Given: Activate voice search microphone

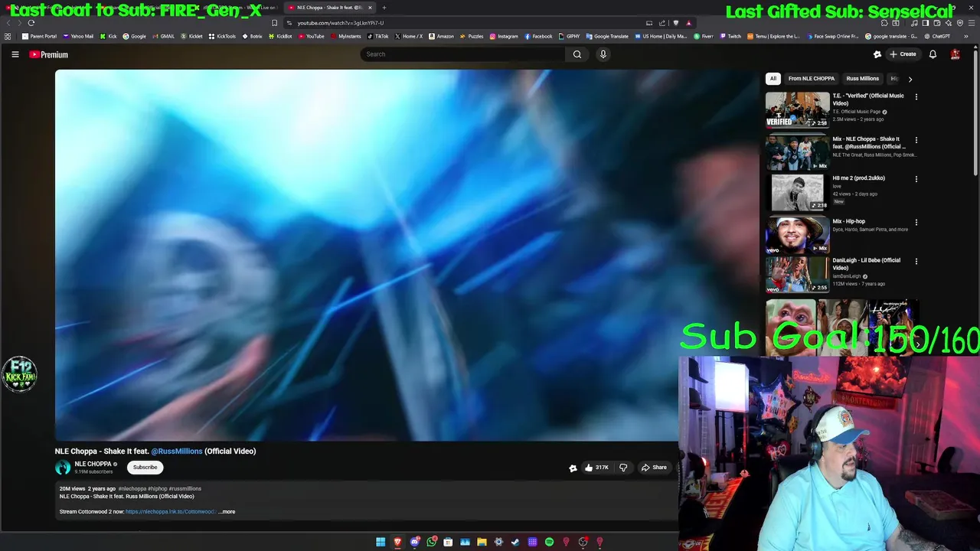Looking at the screenshot, I should pyautogui.click(x=603, y=54).
